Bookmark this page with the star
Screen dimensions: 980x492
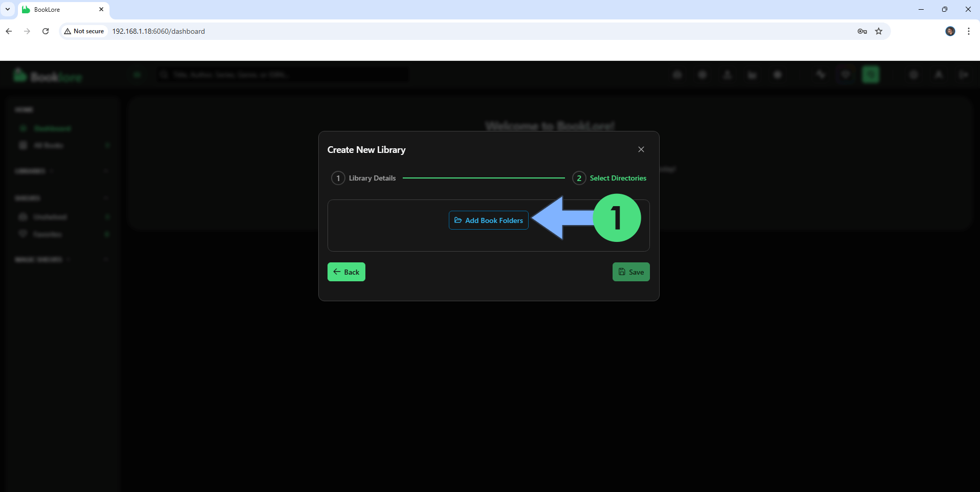[879, 31]
